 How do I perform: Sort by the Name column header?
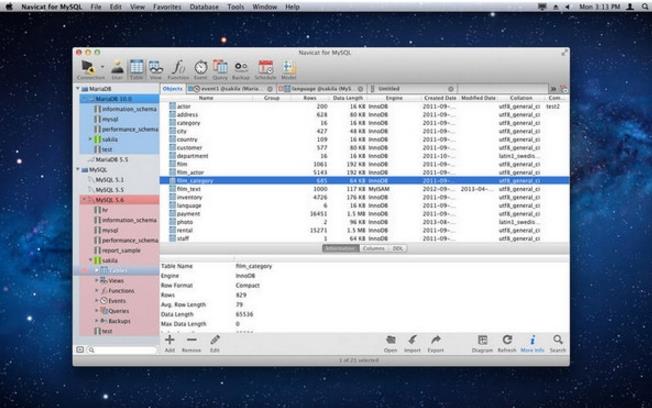pyautogui.click(x=206, y=98)
